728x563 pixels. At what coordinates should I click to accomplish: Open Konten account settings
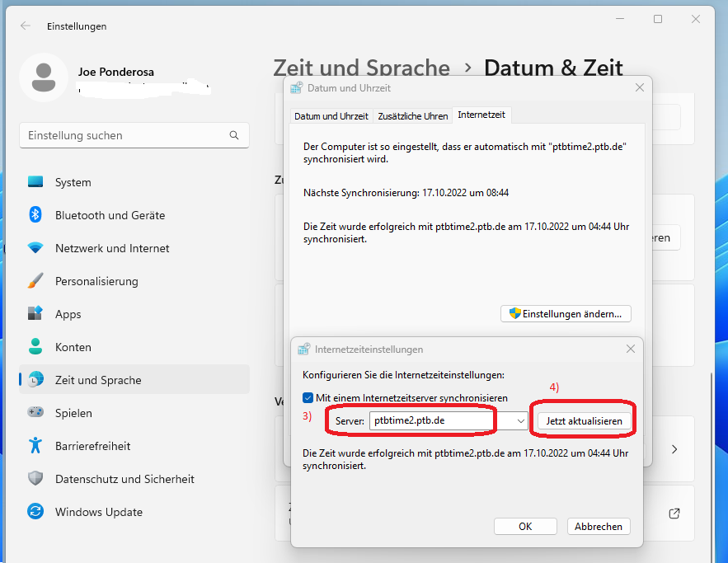(134, 347)
